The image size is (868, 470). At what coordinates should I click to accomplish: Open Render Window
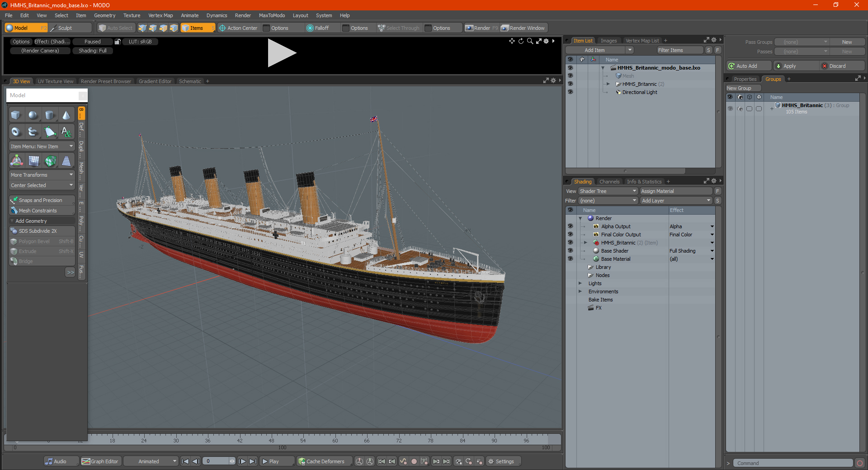click(524, 28)
